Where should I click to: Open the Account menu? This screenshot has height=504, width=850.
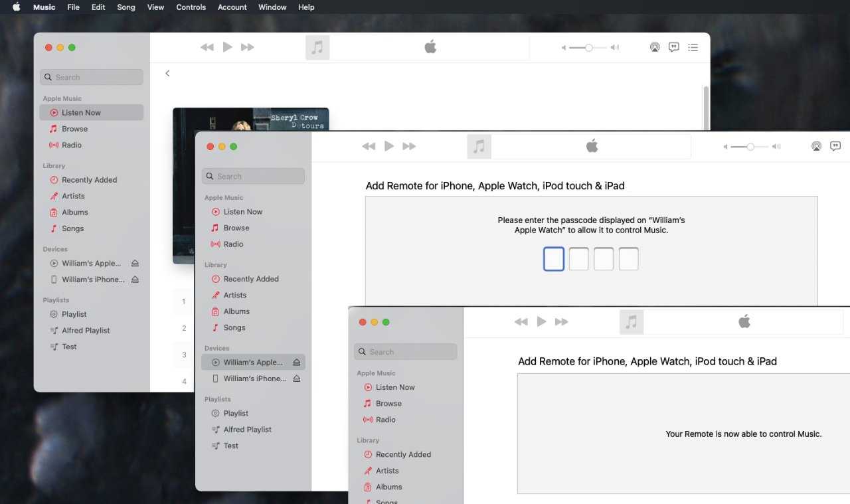tap(232, 7)
